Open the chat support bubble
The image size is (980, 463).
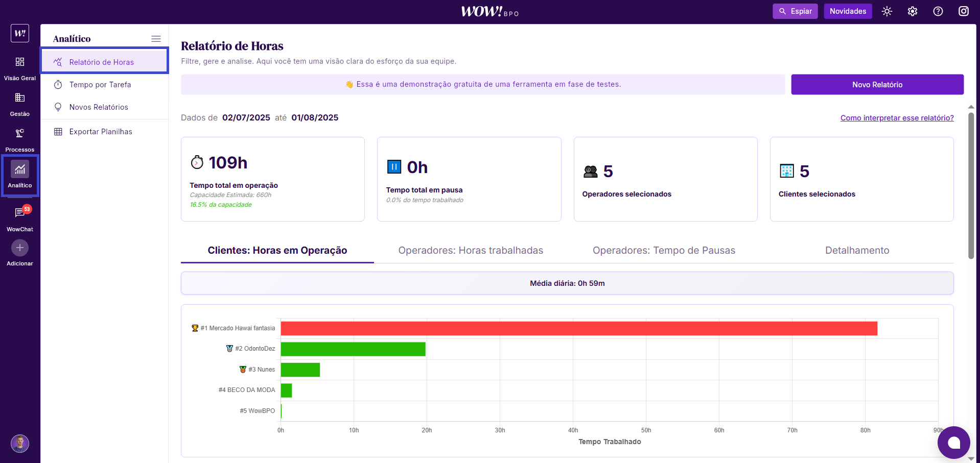(x=953, y=443)
